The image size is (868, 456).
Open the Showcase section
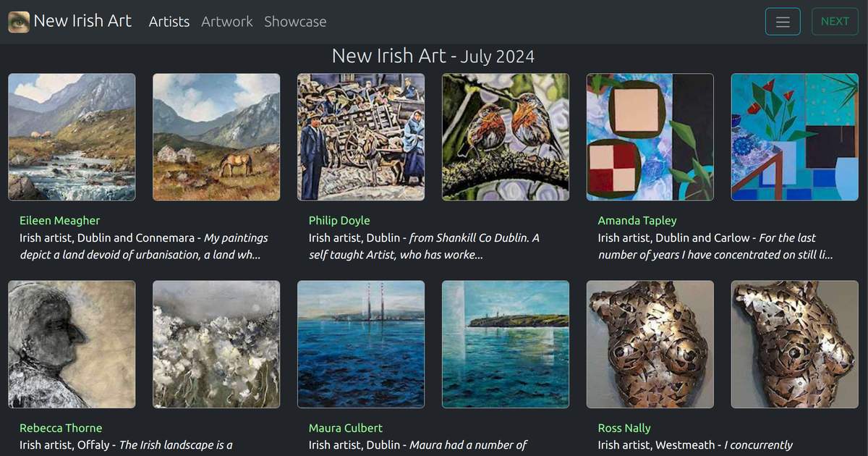(295, 22)
